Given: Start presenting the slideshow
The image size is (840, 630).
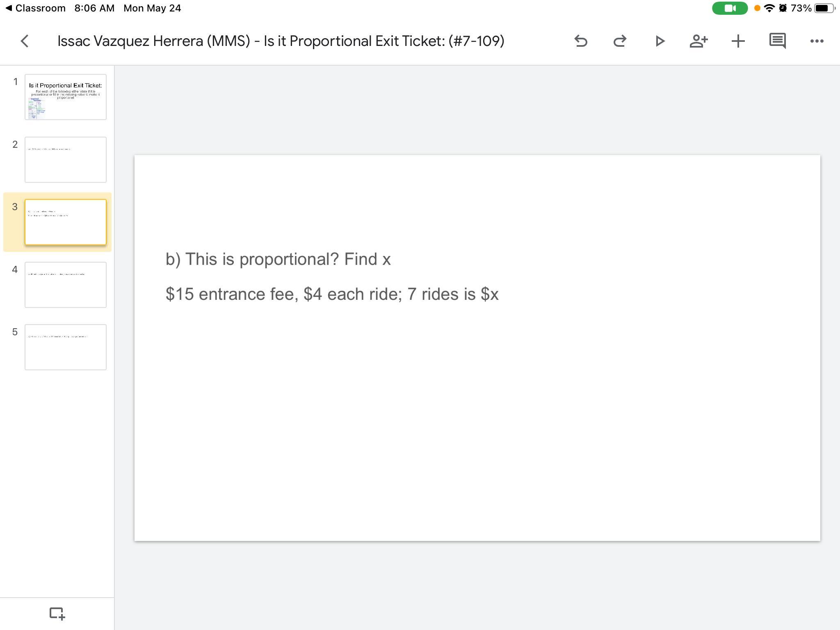Looking at the screenshot, I should tap(660, 41).
